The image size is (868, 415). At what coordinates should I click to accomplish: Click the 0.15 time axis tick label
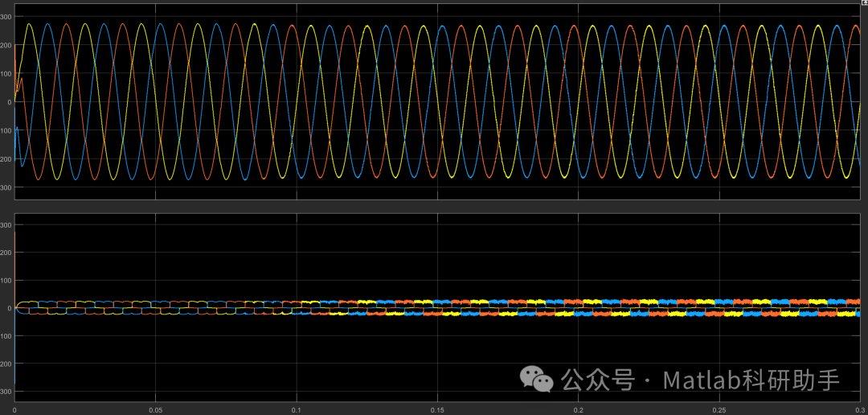pos(437,410)
